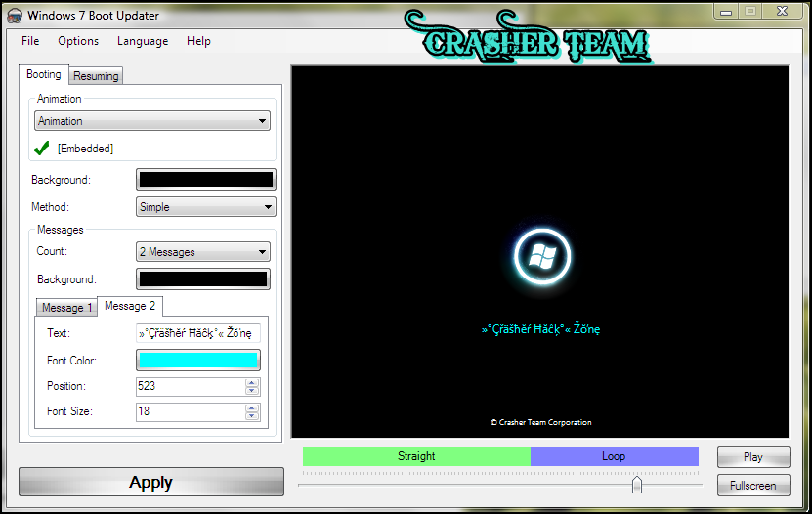Change the cyan Font Color swatch
This screenshot has width=812, height=514.
point(197,361)
